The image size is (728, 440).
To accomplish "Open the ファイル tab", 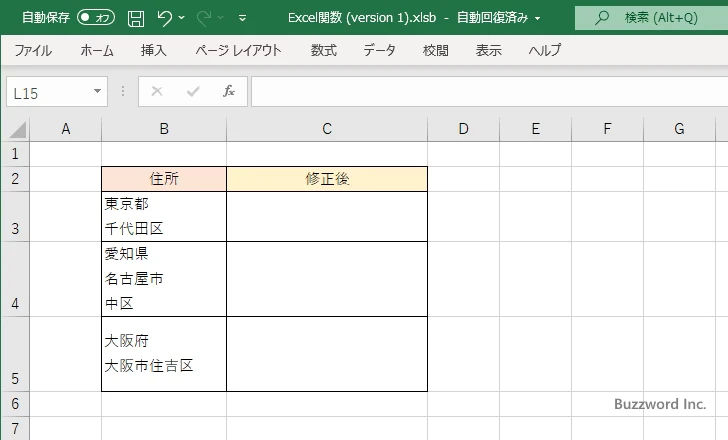I will 33,50.
